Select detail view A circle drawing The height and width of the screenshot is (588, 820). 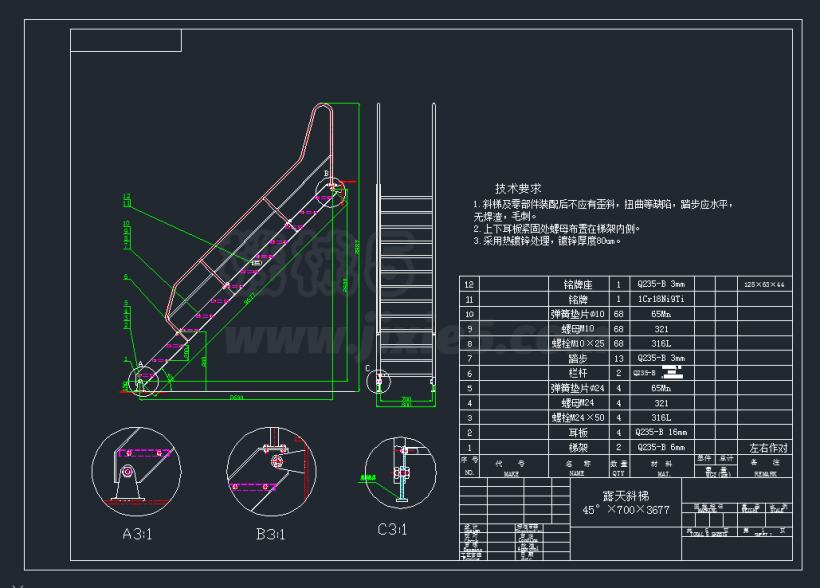click(x=136, y=472)
